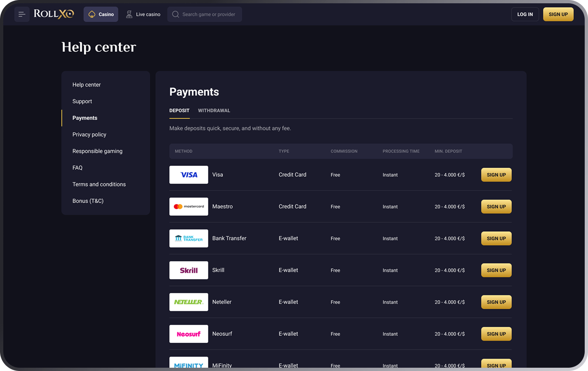588x371 pixels.
Task: Click the Neteller logo
Action: point(188,302)
